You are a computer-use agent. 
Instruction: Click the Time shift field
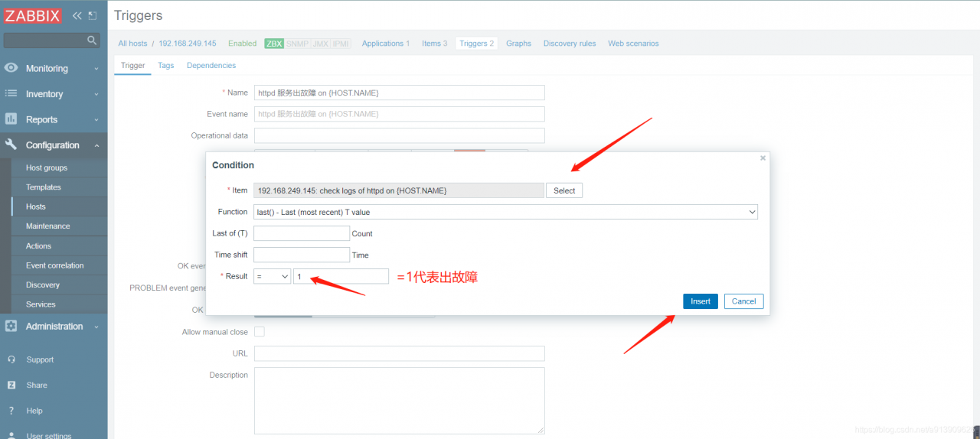click(x=302, y=255)
